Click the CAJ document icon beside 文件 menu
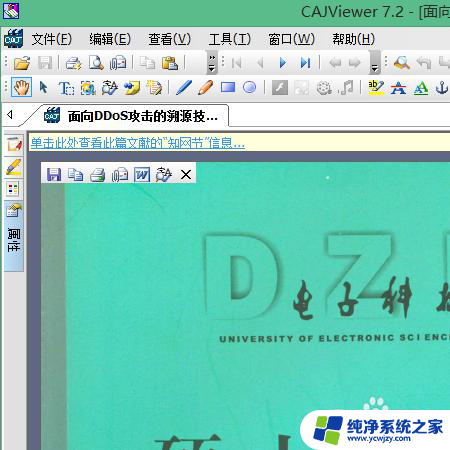The image size is (450, 450). point(13,38)
